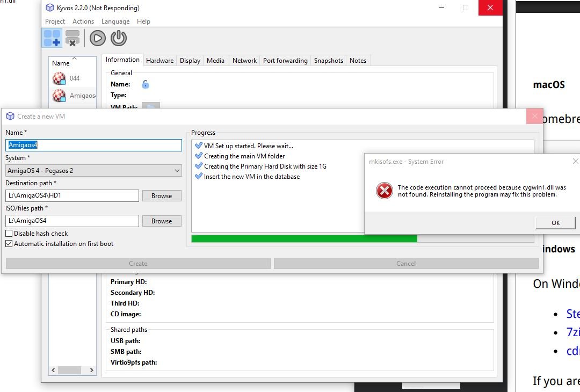Minimize the Kyvos window
The height and width of the screenshot is (392, 580).
[x=441, y=8]
